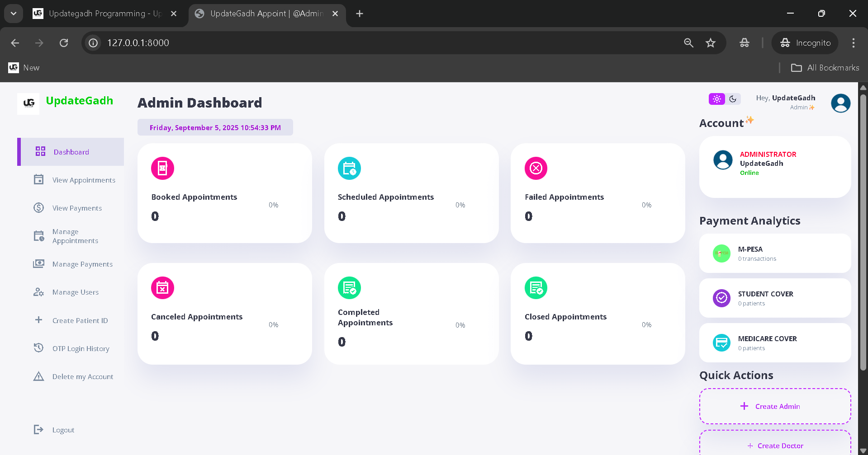Click the Create Doctor button
This screenshot has height=455, width=868.
[774, 445]
